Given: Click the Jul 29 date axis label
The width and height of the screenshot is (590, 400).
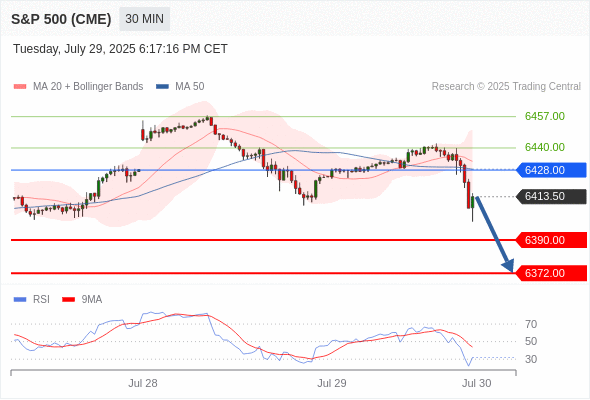Looking at the screenshot, I should pos(331,383).
